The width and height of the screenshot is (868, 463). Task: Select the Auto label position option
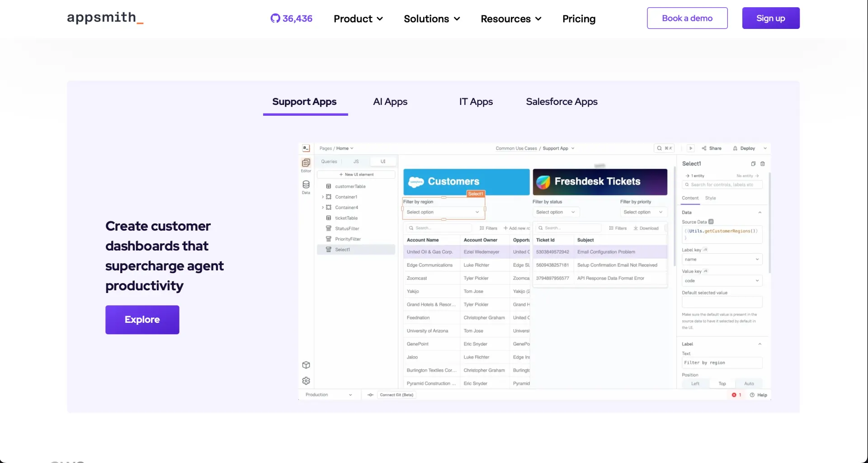click(749, 383)
